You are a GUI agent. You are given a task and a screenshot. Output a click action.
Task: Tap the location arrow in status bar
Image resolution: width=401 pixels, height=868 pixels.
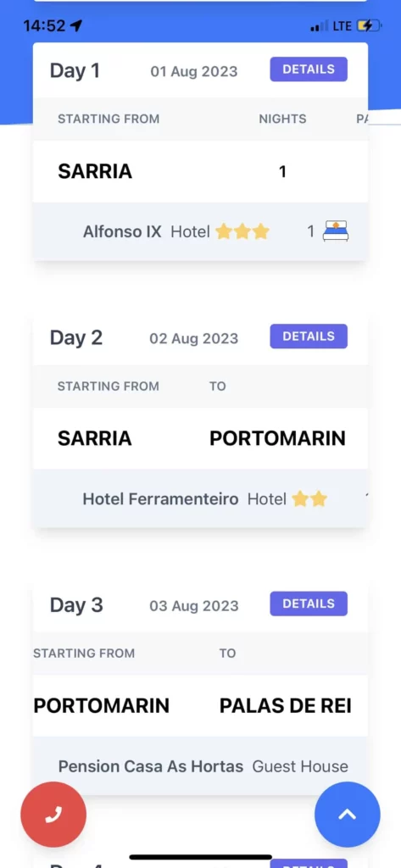[76, 25]
